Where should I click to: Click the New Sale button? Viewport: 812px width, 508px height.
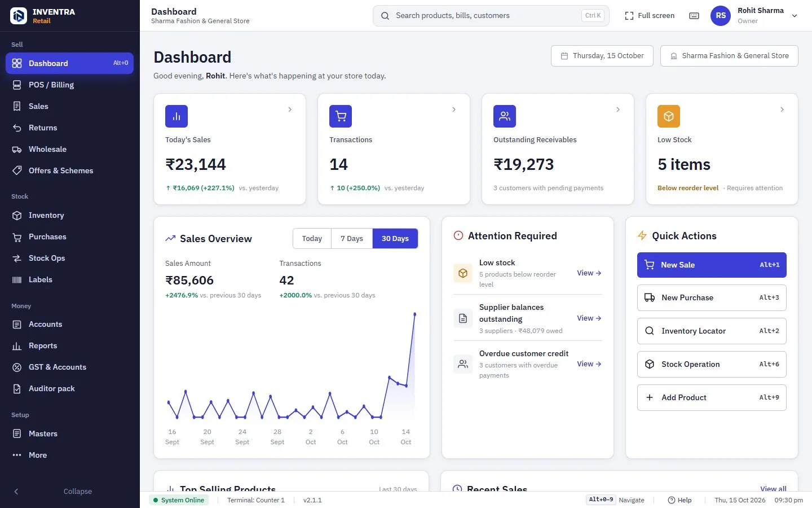tap(712, 265)
